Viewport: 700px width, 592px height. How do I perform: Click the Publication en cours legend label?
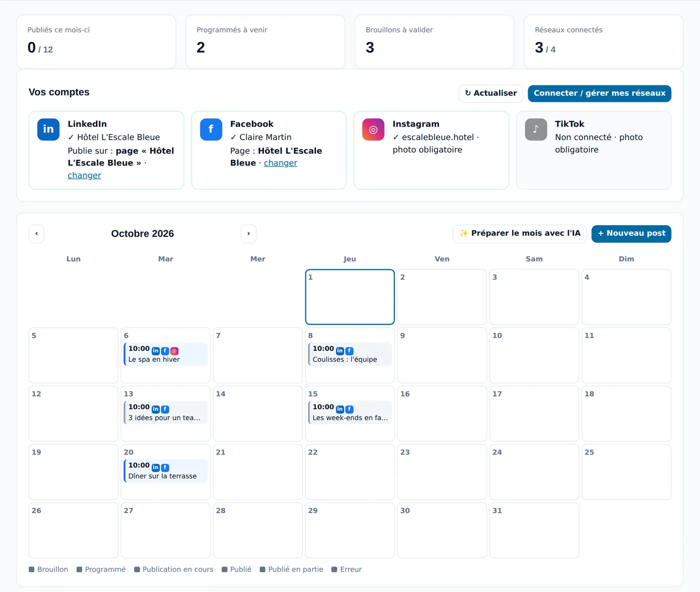[x=178, y=569]
